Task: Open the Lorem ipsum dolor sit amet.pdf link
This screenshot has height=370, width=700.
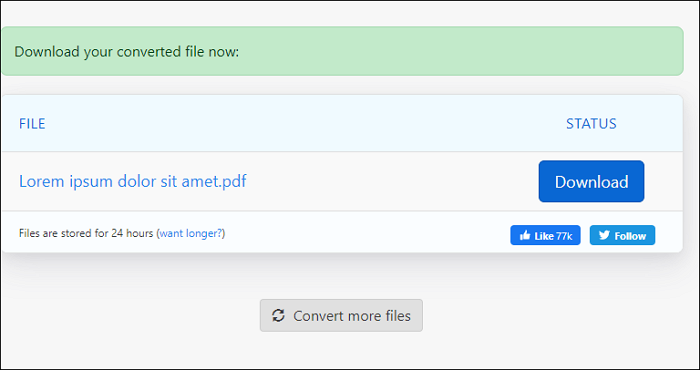Action: click(x=133, y=181)
